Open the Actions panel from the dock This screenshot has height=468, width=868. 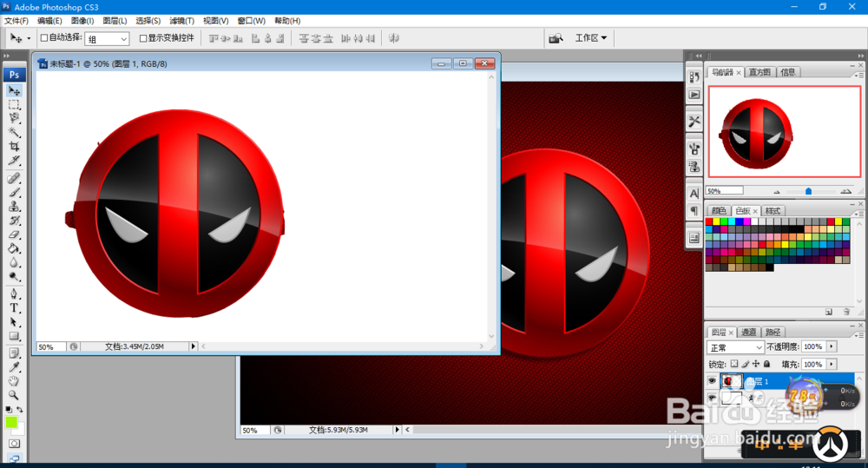694,95
